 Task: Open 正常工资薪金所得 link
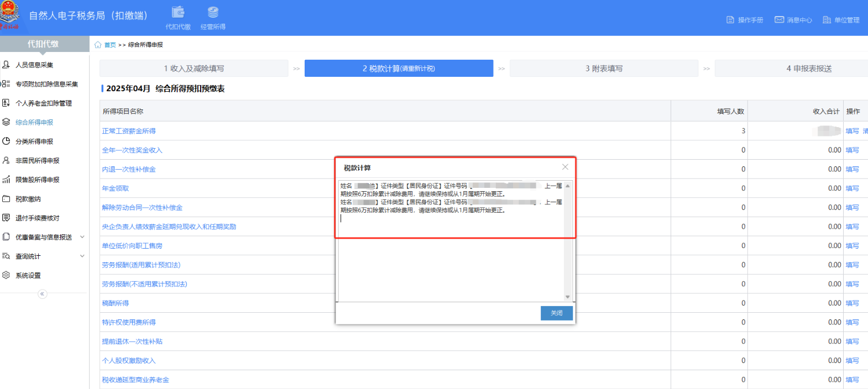(129, 131)
